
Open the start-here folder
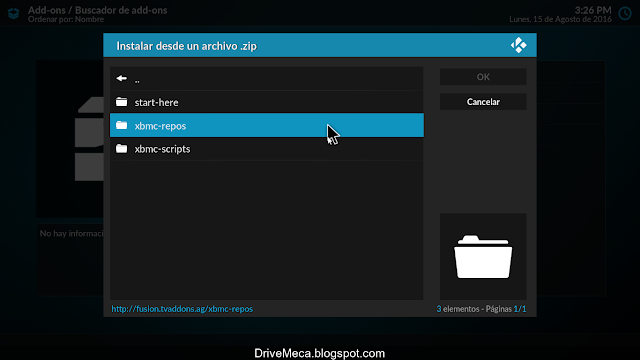click(267, 102)
